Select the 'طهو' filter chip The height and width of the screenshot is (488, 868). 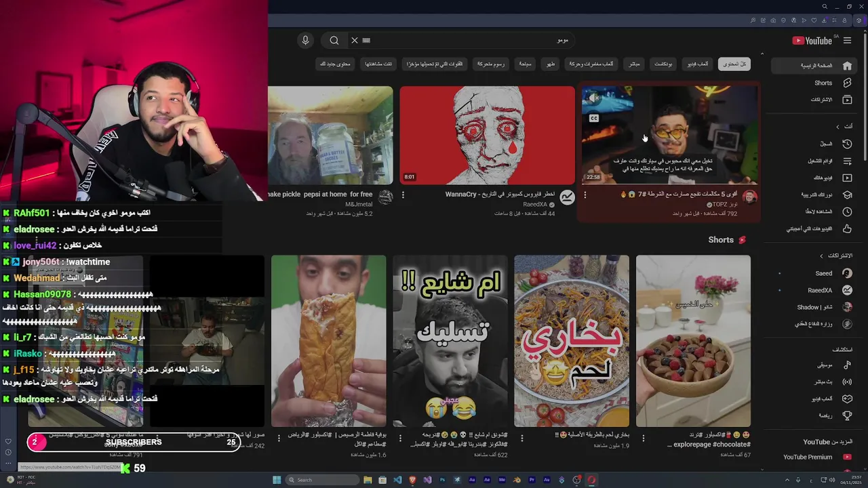(x=551, y=64)
